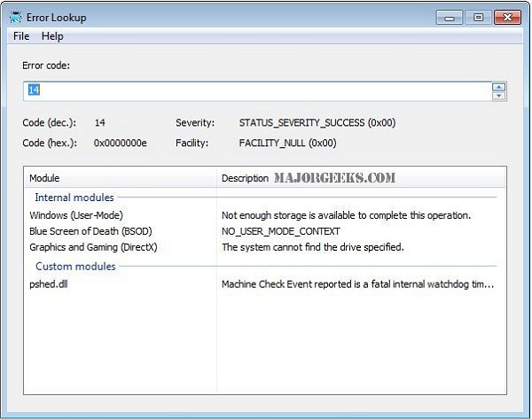Screen dimensions: 532x419
Task: Decrease error code with spinner down arrow
Action: (498, 96)
